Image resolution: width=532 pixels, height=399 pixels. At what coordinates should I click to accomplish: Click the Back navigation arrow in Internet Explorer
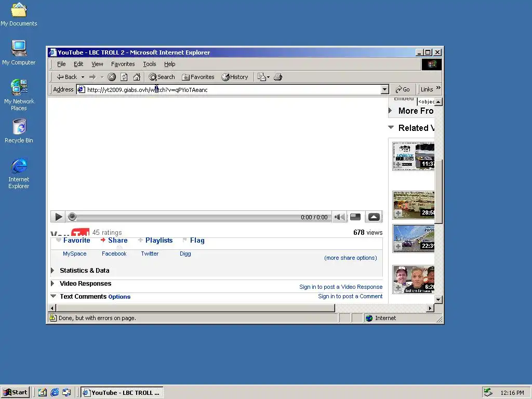[67, 77]
